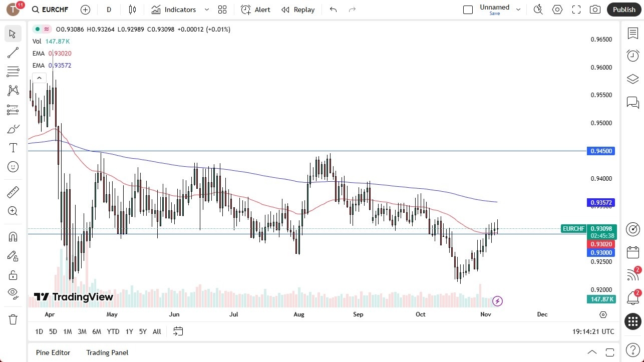Screen dimensions: 644x362
Task: Toggle hide all drawings with the eye icon
Action: 13,294
